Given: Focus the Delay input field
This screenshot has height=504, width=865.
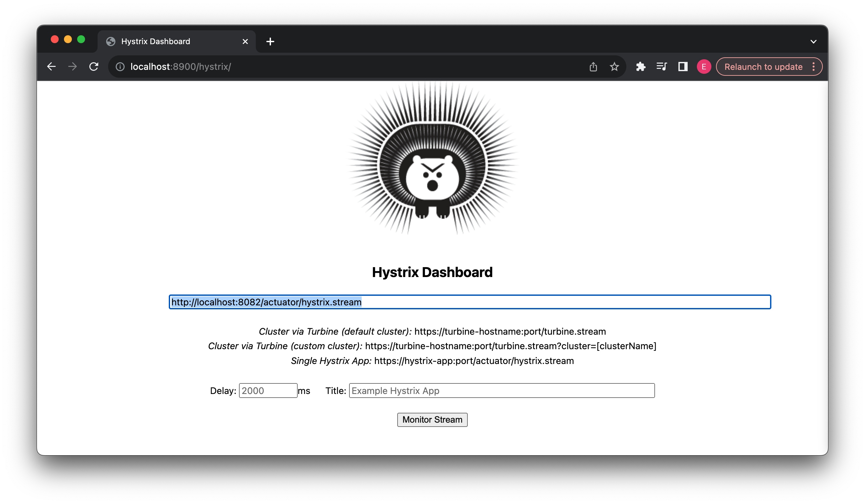Looking at the screenshot, I should (x=268, y=390).
